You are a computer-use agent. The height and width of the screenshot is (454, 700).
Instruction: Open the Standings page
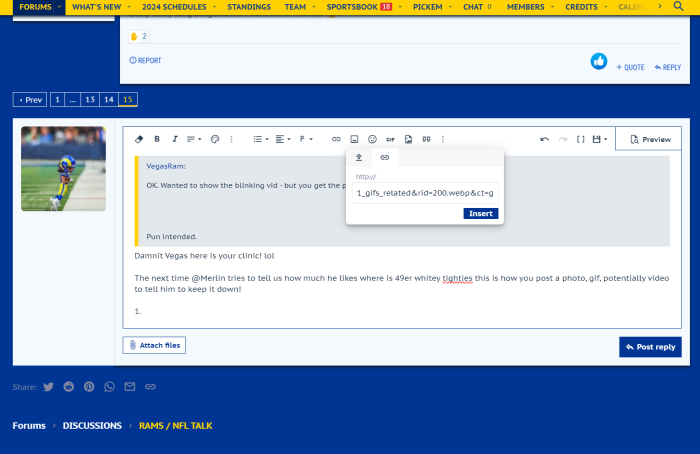[249, 7]
